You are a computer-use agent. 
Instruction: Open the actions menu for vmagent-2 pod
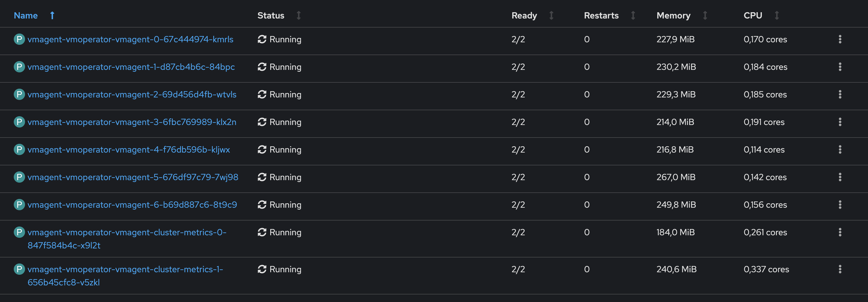coord(840,94)
